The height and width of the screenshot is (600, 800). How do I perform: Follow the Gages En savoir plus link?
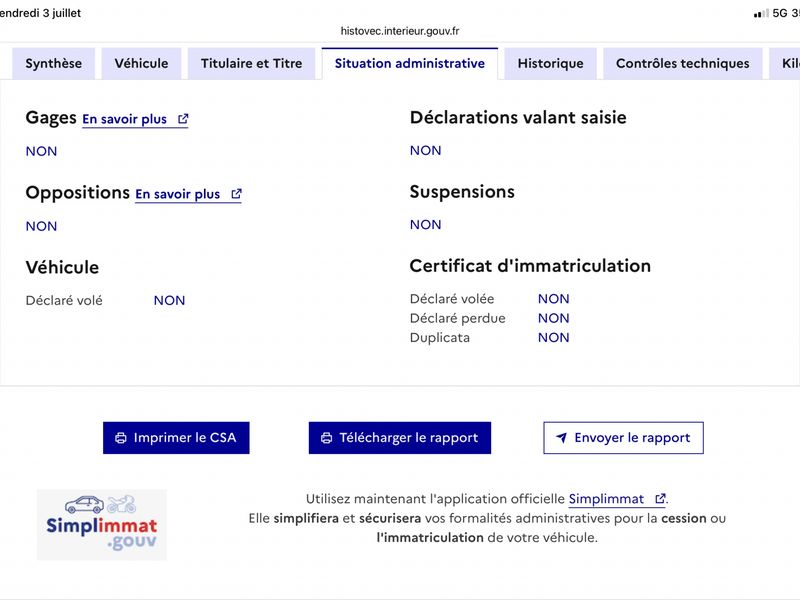click(x=135, y=119)
